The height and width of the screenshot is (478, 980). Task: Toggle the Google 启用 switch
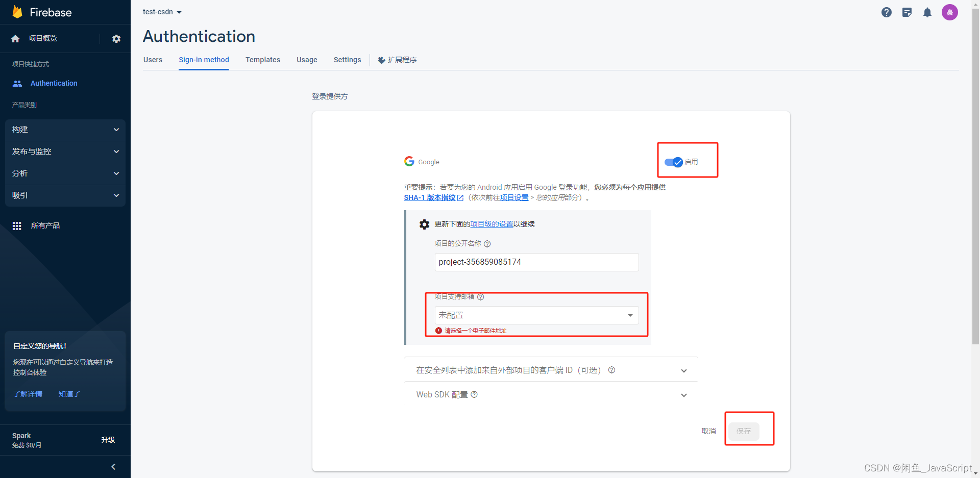coord(674,162)
